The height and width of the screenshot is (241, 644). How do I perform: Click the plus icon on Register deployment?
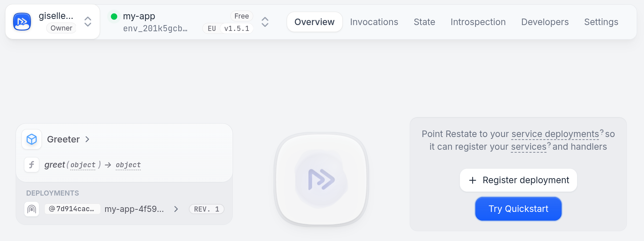(473, 180)
